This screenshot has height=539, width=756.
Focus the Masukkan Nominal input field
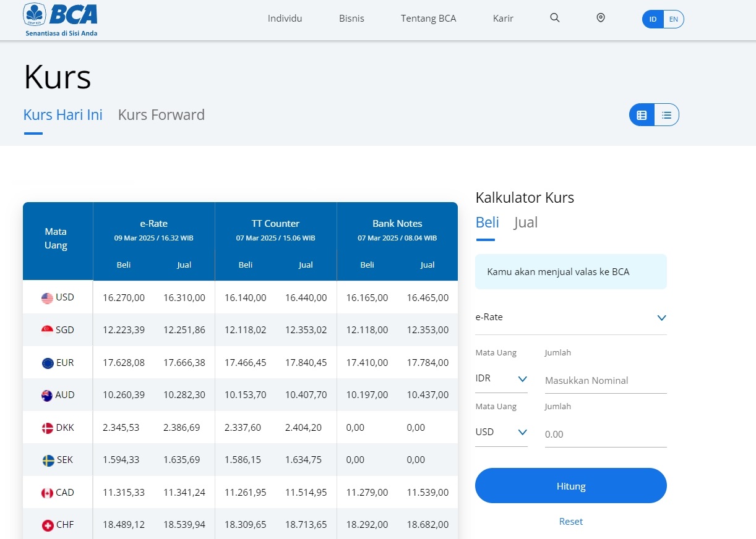[x=605, y=381]
